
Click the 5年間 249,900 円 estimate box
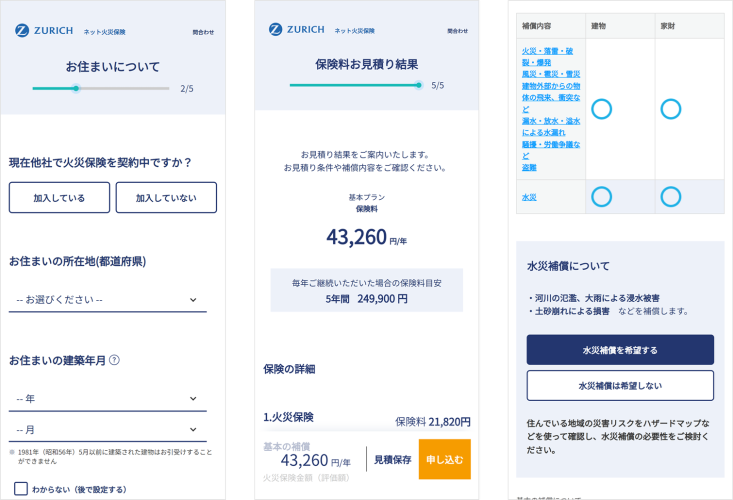366,290
